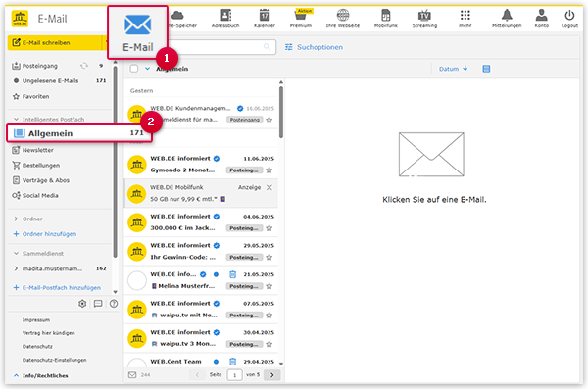Viewport: 588px width, 389px height.
Task: Tick the select-all checkbox in list header
Action: 134,69
